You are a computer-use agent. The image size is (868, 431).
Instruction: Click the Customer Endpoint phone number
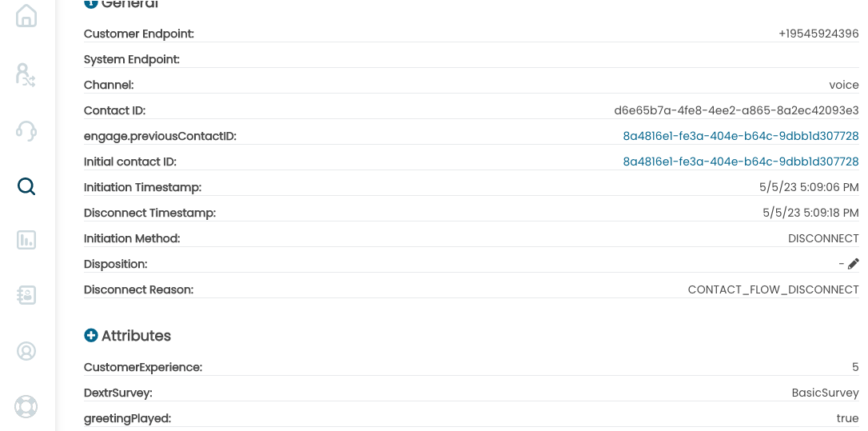(818, 34)
